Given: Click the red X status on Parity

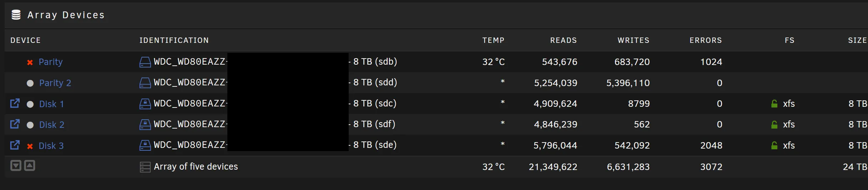Looking at the screenshot, I should pyautogui.click(x=30, y=62).
